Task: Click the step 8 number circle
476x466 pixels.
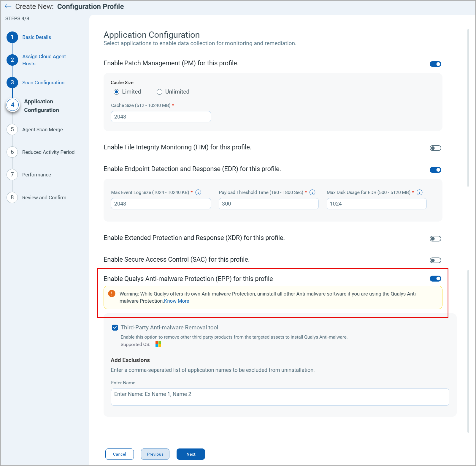Action: [12, 197]
